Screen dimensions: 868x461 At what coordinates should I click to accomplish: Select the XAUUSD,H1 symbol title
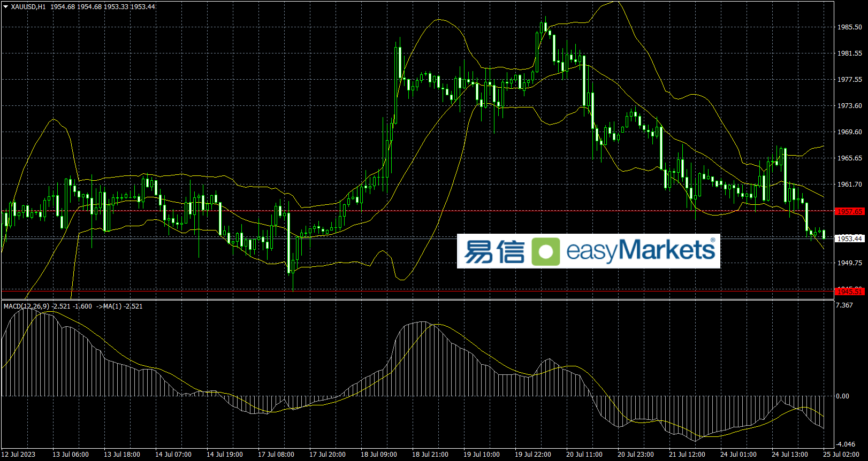28,7
